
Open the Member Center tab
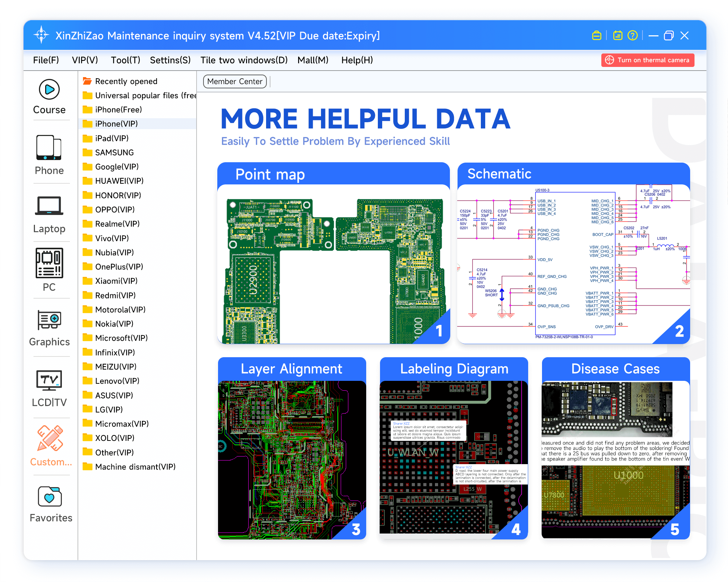[235, 81]
